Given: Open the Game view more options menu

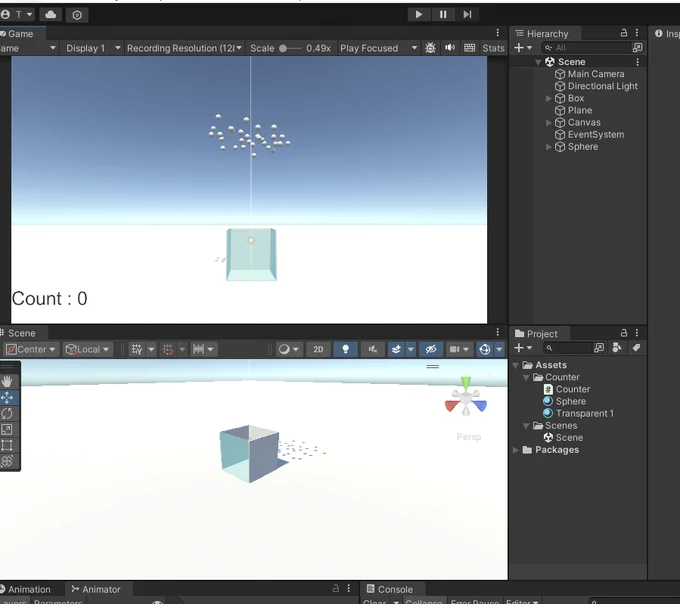Looking at the screenshot, I should coord(497,33).
